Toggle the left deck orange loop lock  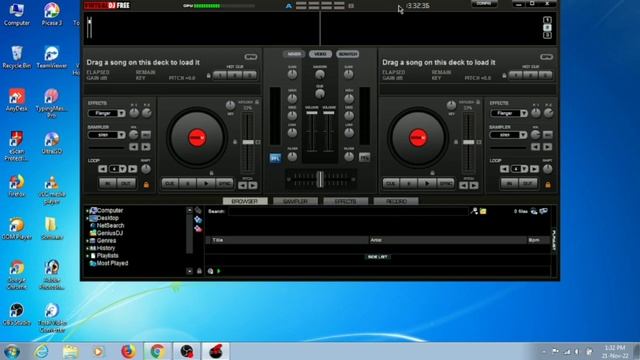(x=146, y=185)
